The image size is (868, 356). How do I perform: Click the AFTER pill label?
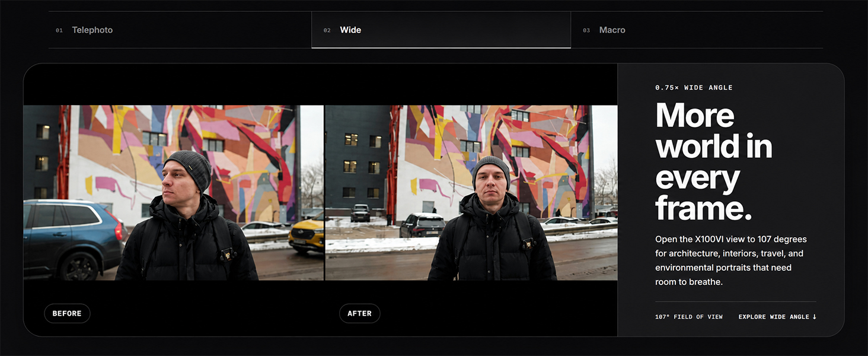point(359,313)
